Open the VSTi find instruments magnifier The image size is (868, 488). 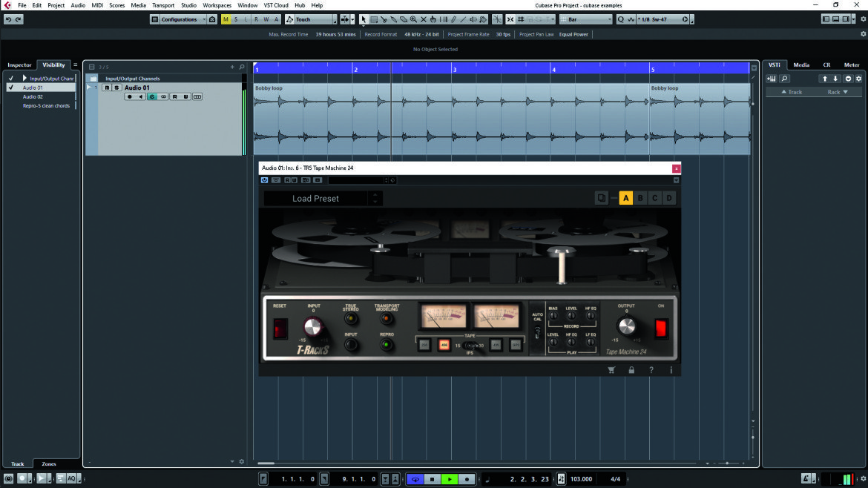(x=784, y=79)
